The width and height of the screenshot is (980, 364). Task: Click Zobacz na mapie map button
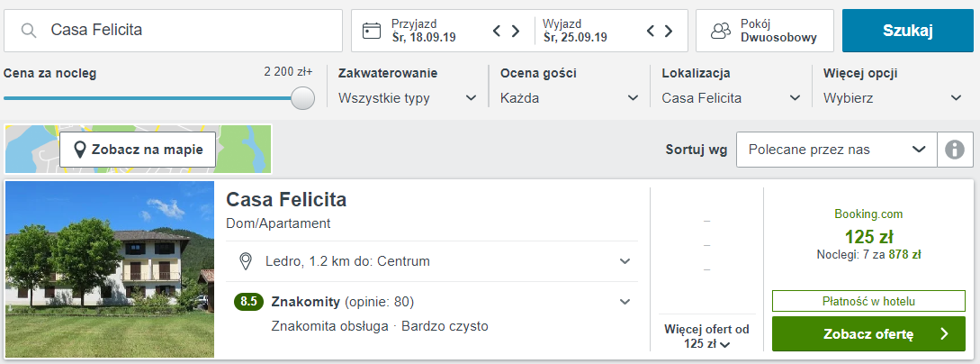138,150
